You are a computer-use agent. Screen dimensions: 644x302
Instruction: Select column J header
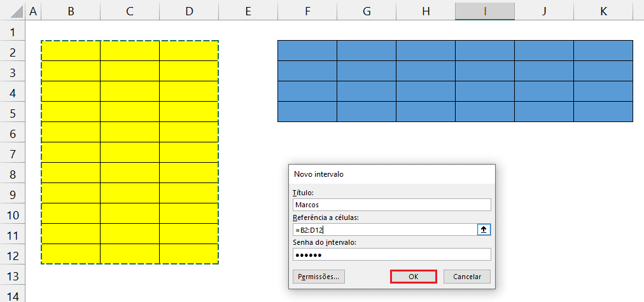[544, 11]
